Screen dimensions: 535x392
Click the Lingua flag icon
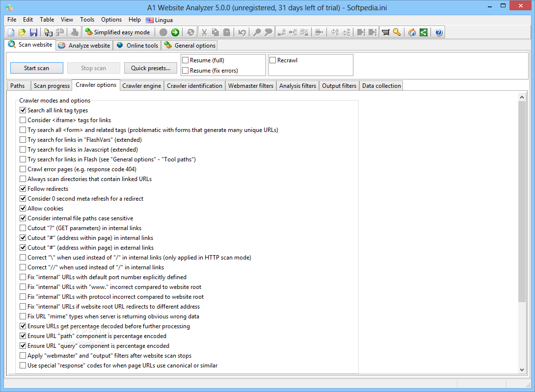click(149, 20)
